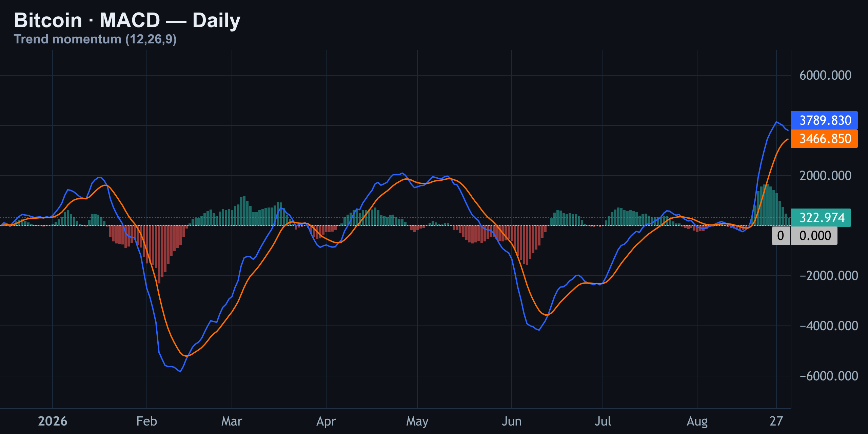Viewport: 868px width, 434px height.
Task: Click the zero line label 0.000
Action: click(x=814, y=236)
